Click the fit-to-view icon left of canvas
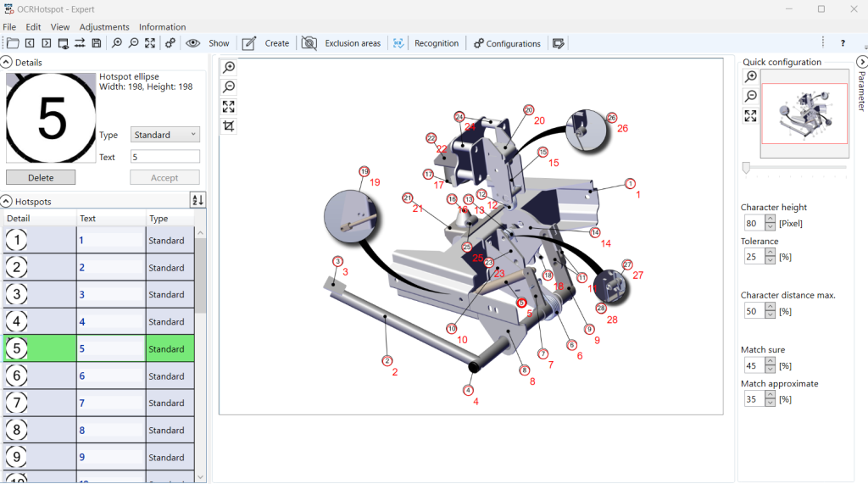 [229, 107]
